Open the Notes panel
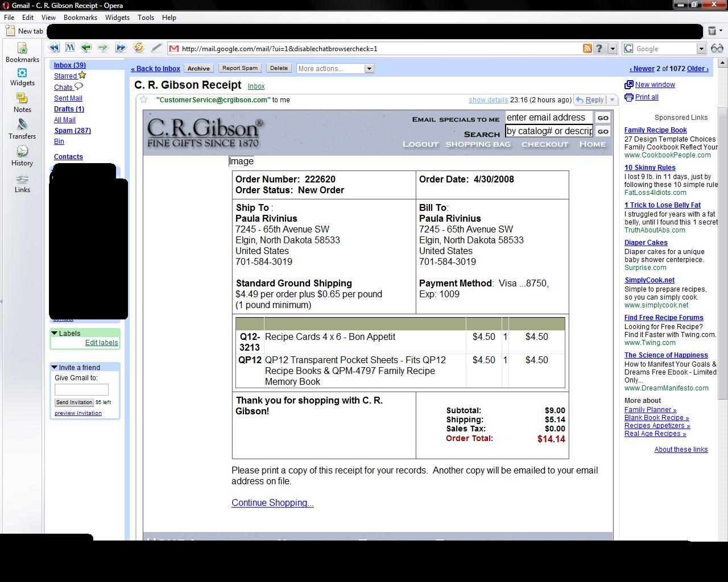 coord(22,103)
